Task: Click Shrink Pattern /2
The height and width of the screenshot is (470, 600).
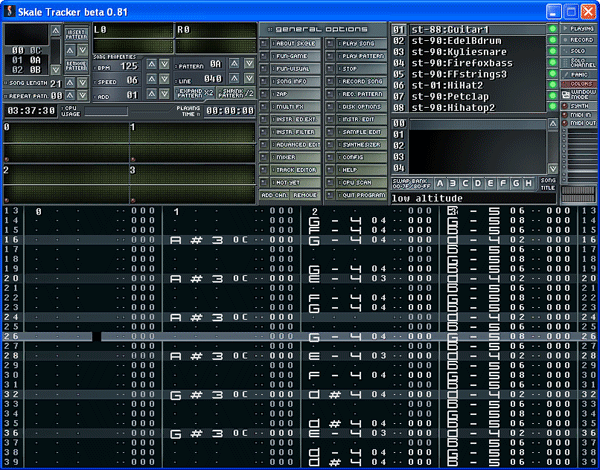Action: tap(236, 93)
